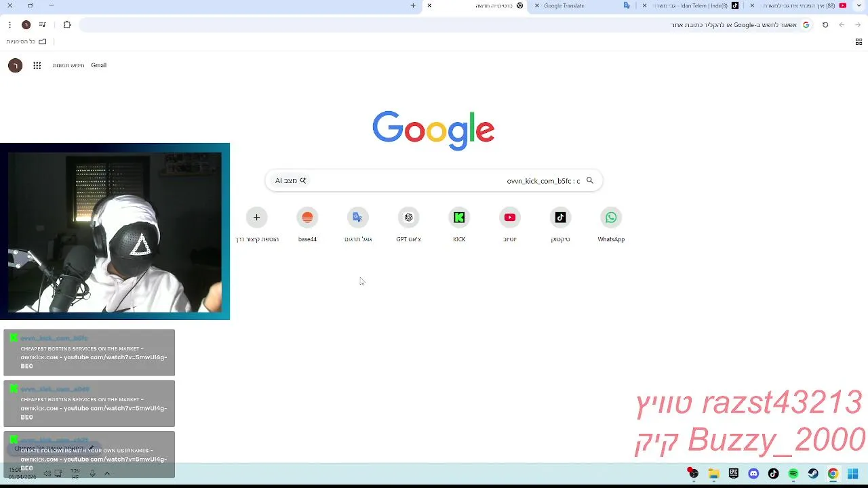Open the Windows Start menu

853,474
